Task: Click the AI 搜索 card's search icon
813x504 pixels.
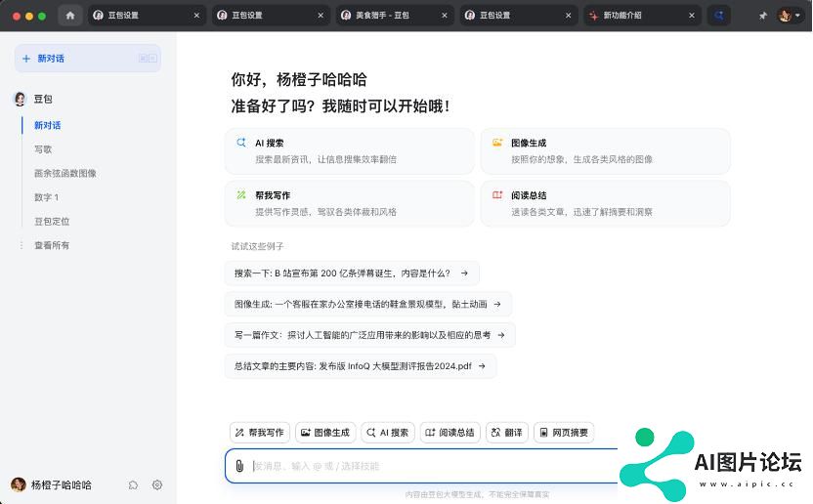Action: [241, 143]
